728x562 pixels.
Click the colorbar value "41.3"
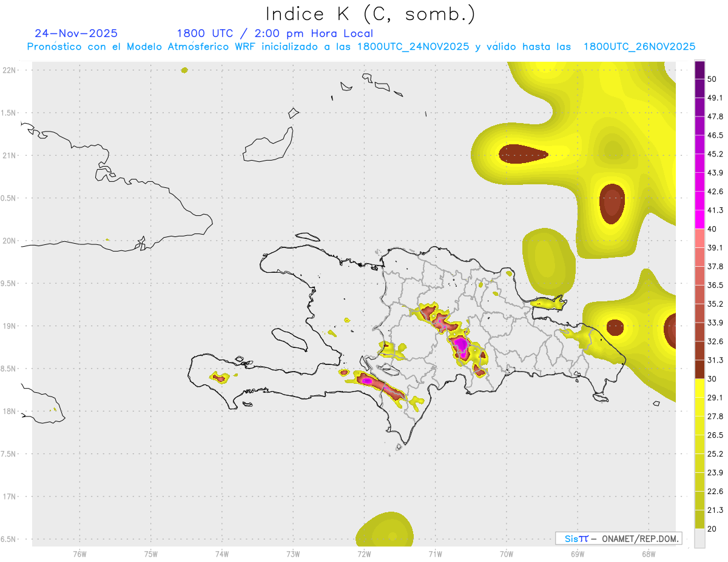pyautogui.click(x=715, y=210)
